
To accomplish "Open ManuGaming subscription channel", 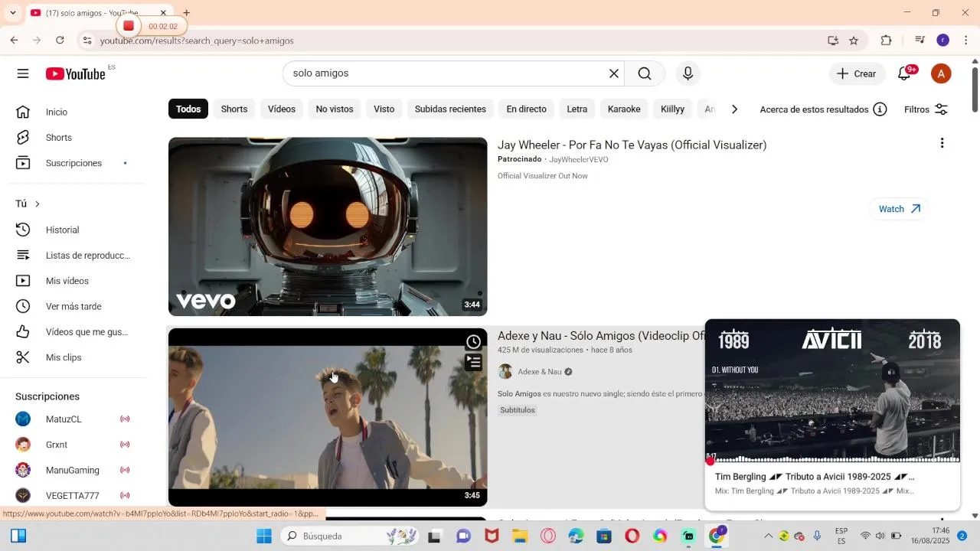I will pos(73,470).
